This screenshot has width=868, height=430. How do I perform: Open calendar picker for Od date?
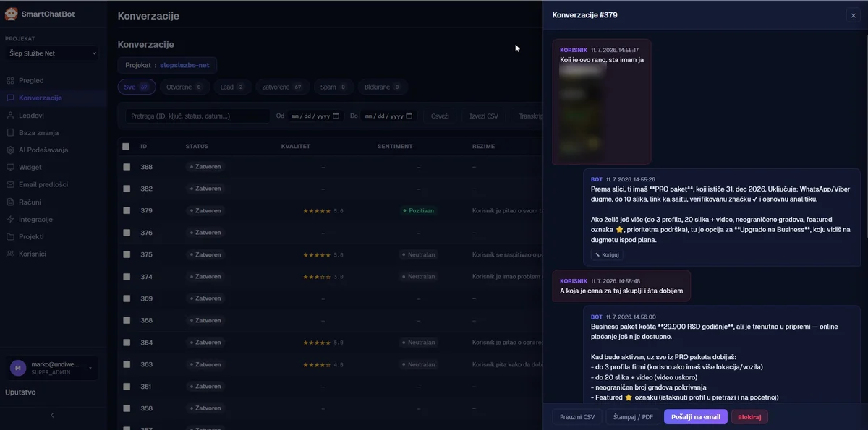click(x=336, y=116)
